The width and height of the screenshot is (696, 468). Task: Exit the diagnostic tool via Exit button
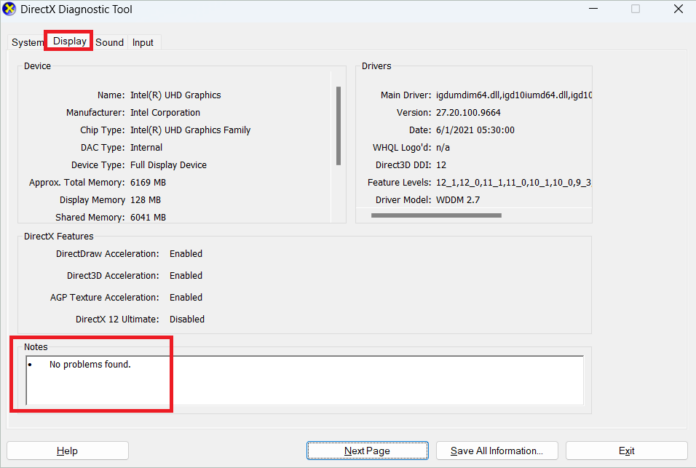pyautogui.click(x=626, y=451)
